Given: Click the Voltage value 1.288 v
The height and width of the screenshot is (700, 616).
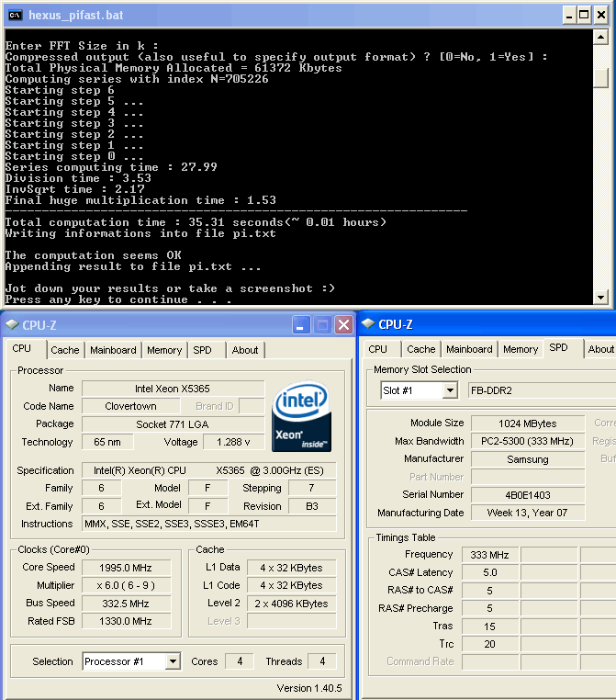Looking at the screenshot, I should [233, 442].
